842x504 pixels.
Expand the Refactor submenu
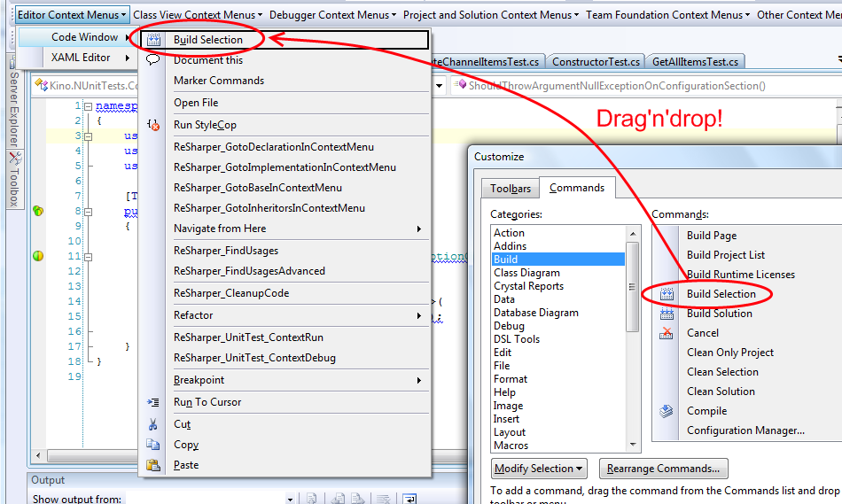click(x=419, y=315)
